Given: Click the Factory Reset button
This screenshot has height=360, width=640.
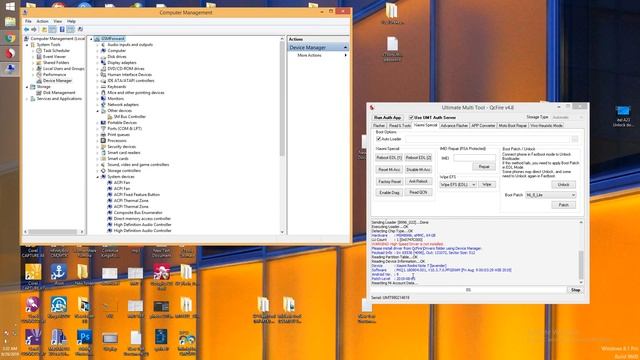Looking at the screenshot, I should tap(389, 181).
